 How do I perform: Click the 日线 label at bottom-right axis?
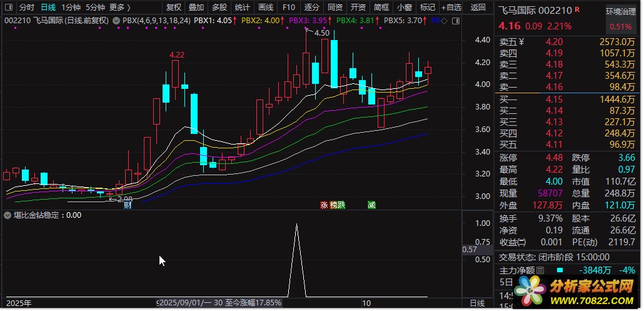476,303
